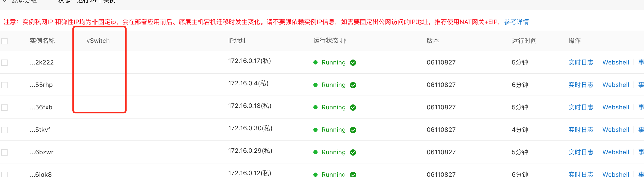This screenshot has width=644, height=177.
Task: Click the 运行状态 column header
Action: point(326,41)
